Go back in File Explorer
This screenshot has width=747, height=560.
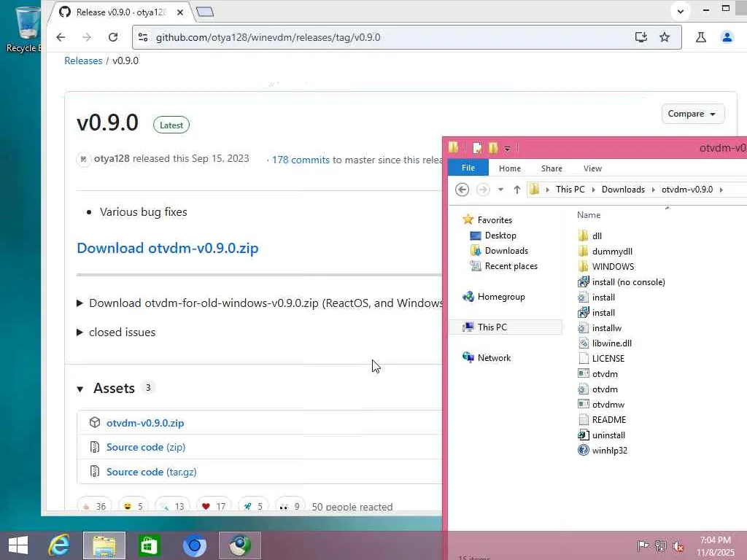[462, 190]
